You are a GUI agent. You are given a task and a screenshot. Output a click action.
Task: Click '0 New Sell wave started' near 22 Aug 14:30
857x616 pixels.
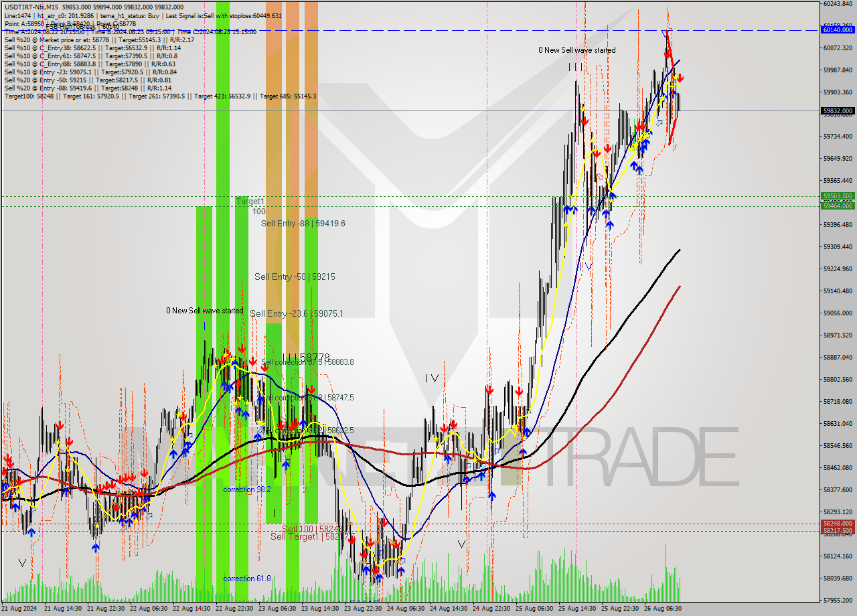(205, 311)
